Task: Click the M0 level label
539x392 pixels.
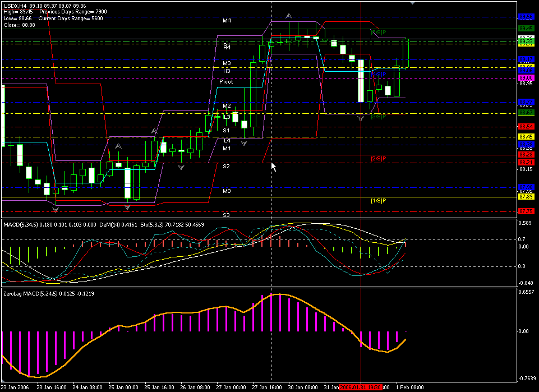Action: click(226, 191)
